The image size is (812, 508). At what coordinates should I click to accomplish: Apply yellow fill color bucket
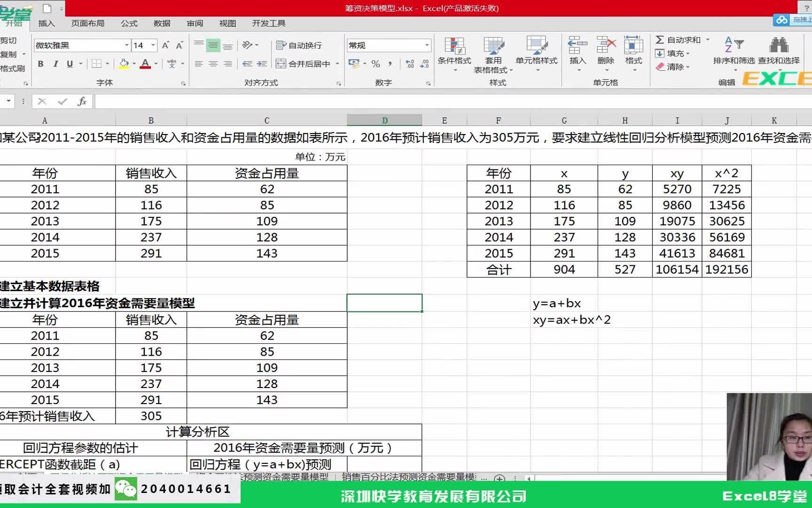tap(124, 64)
